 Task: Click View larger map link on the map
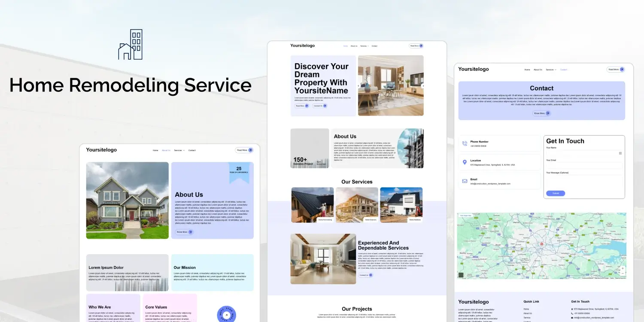[465, 216]
